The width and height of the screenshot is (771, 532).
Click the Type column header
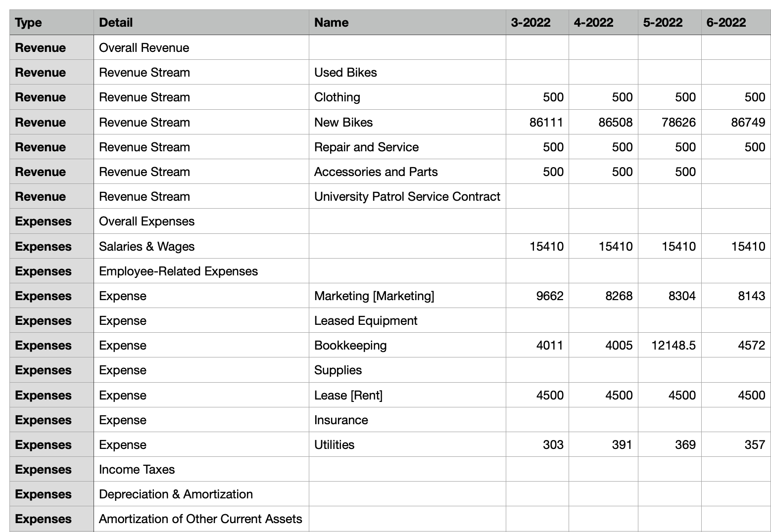[x=51, y=22]
